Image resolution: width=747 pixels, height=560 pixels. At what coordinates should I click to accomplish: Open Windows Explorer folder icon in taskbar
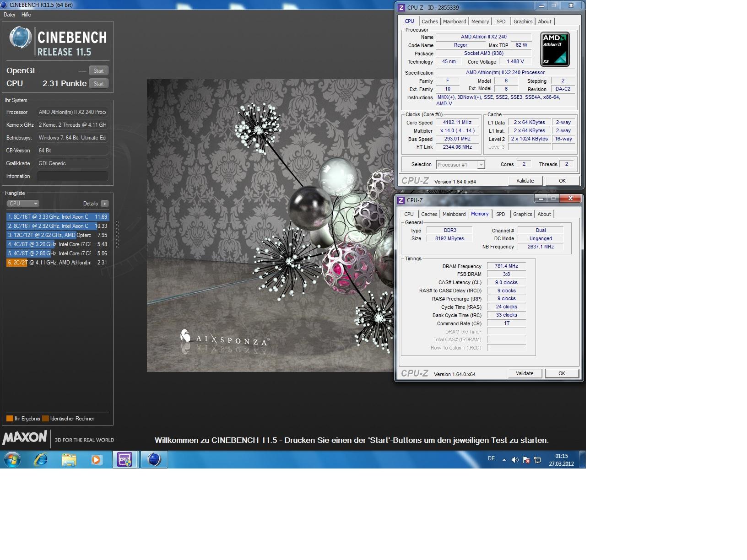69,459
